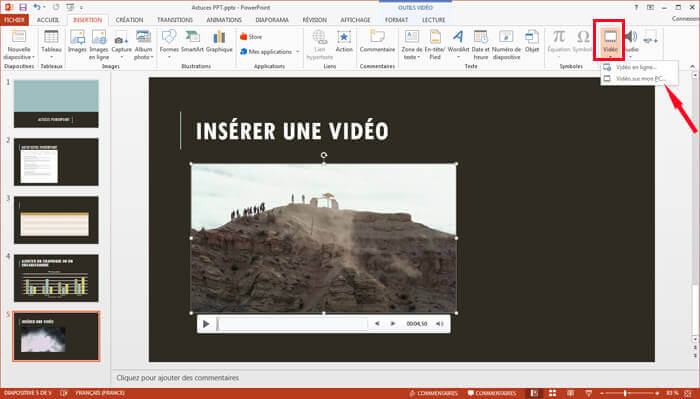Open the video FORMAT tab

[396, 20]
